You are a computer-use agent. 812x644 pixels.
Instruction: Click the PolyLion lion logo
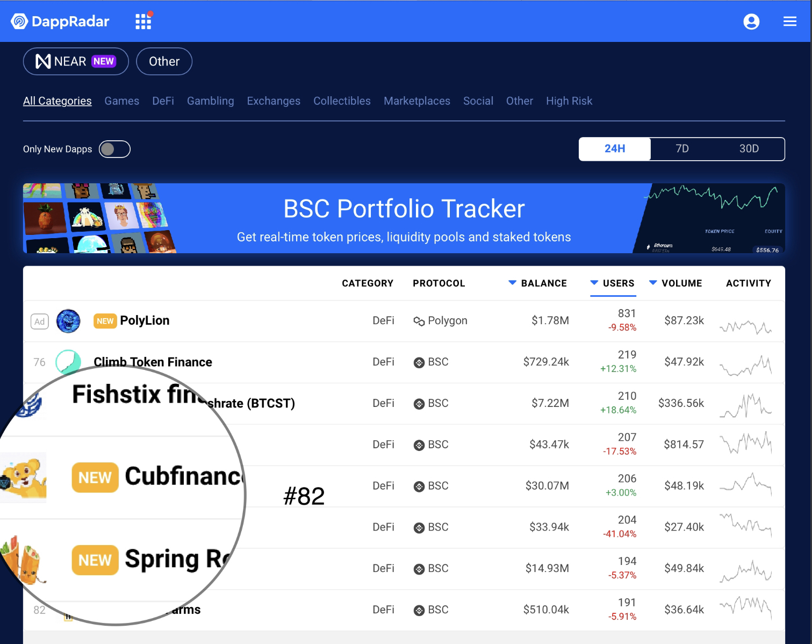coord(68,321)
